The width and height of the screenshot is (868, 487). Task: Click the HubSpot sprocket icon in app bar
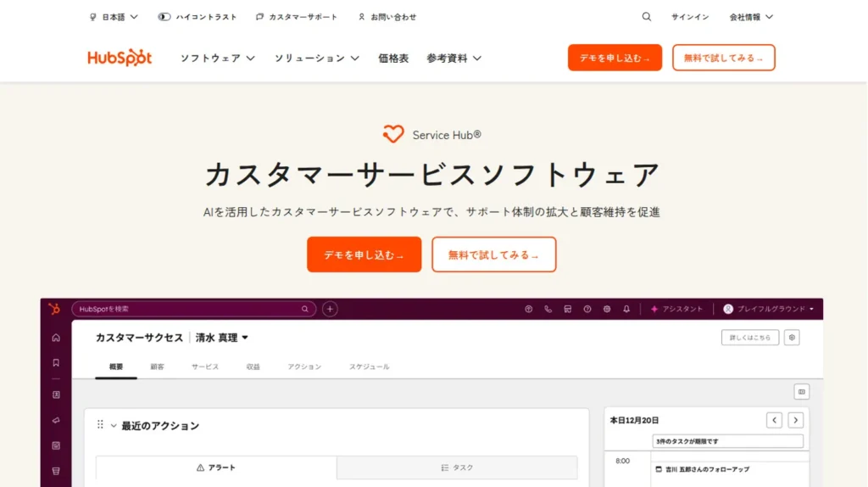click(54, 309)
